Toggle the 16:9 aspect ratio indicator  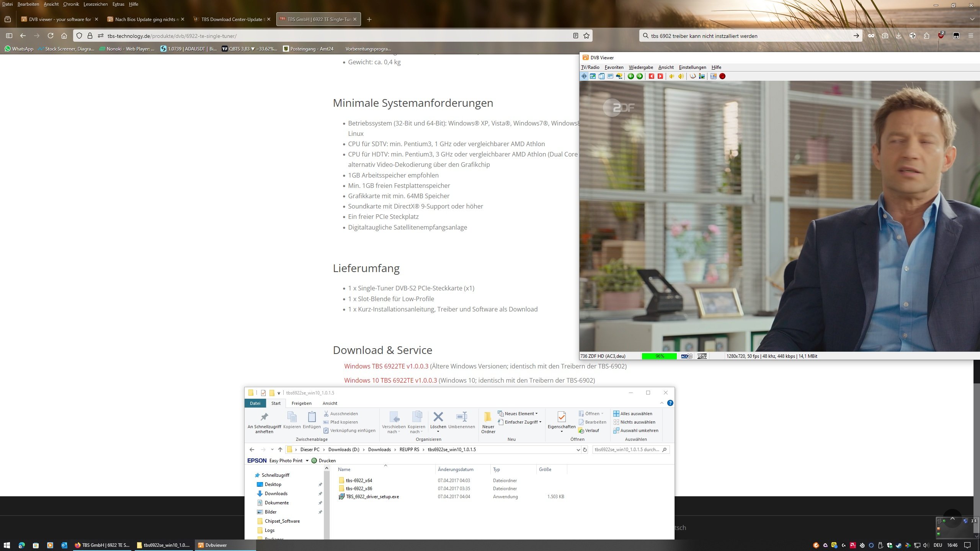tap(702, 356)
